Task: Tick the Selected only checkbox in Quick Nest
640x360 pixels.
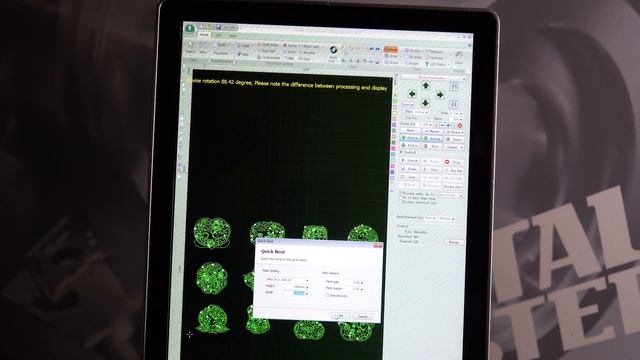Action: [x=327, y=295]
